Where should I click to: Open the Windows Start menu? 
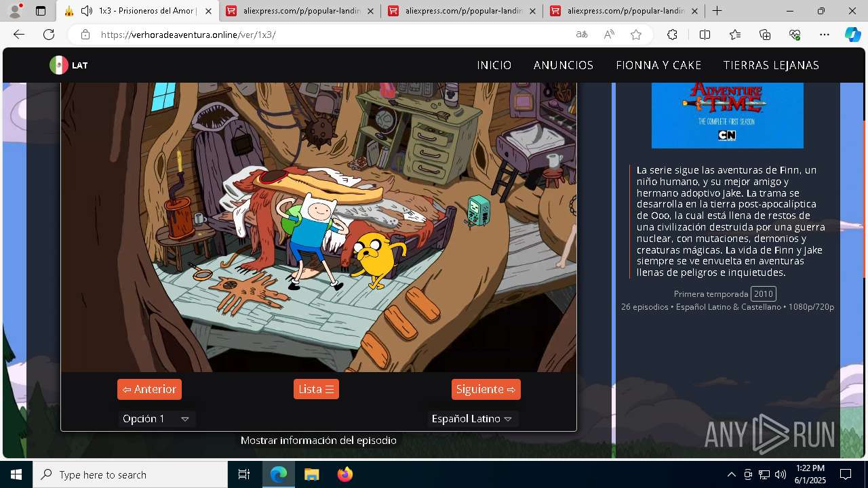pyautogui.click(x=16, y=474)
